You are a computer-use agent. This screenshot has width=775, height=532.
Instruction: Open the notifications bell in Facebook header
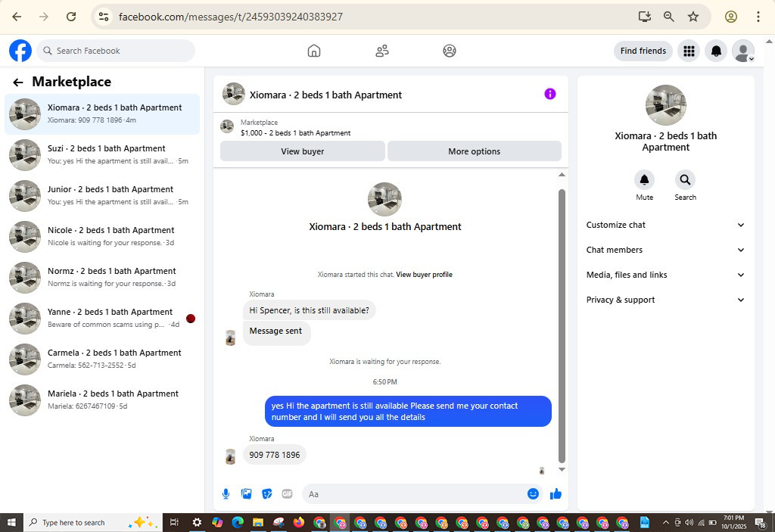[716, 51]
